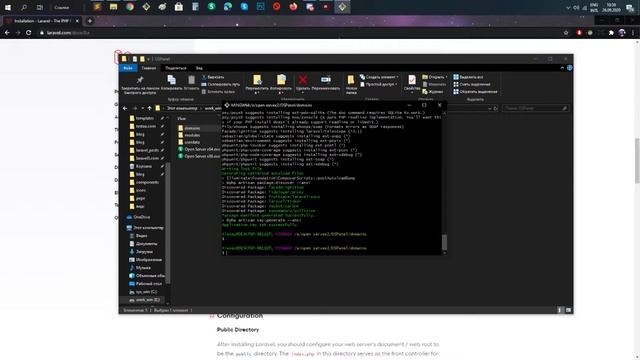This screenshot has height=360, width=640.
Task: Click the Rename (Переименовать) icon
Action: (326, 80)
